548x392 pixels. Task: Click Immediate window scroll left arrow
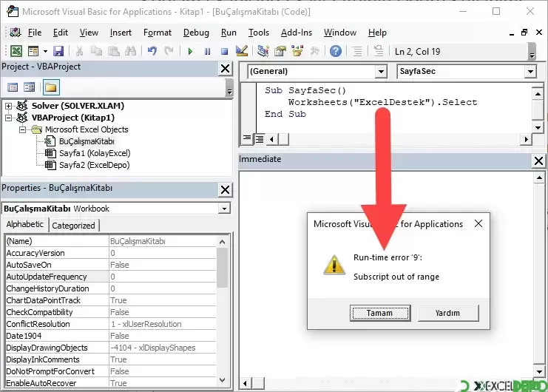tap(246, 384)
